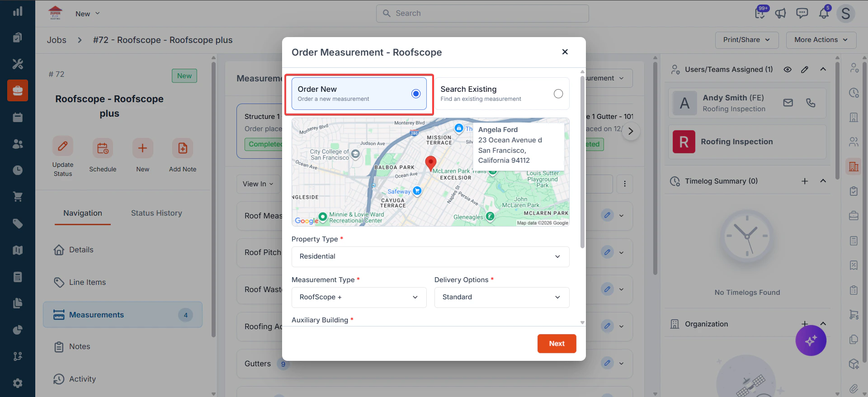Open the chat messages icon
The image size is (868, 397).
click(802, 13)
